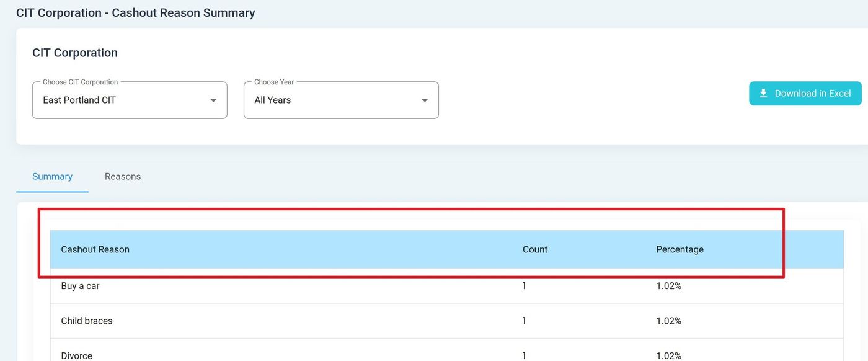The height and width of the screenshot is (361, 868).
Task: Select the Buy a car row label
Action: point(80,286)
